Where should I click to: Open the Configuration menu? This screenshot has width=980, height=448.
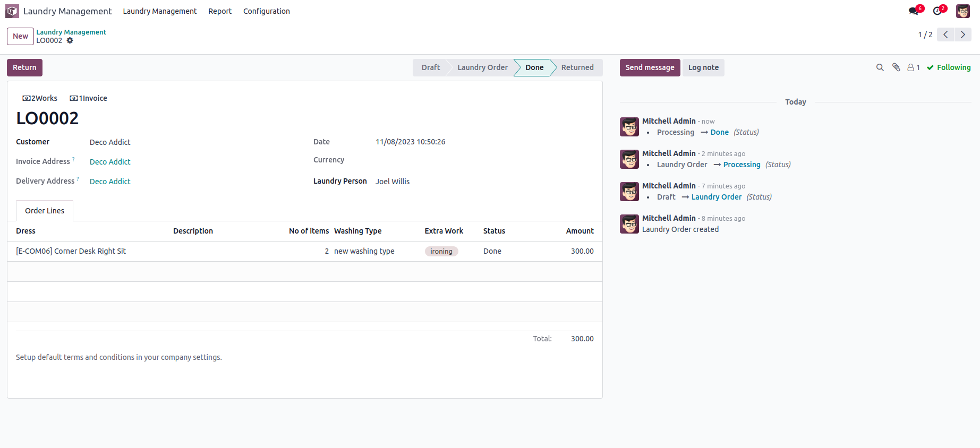pos(267,11)
